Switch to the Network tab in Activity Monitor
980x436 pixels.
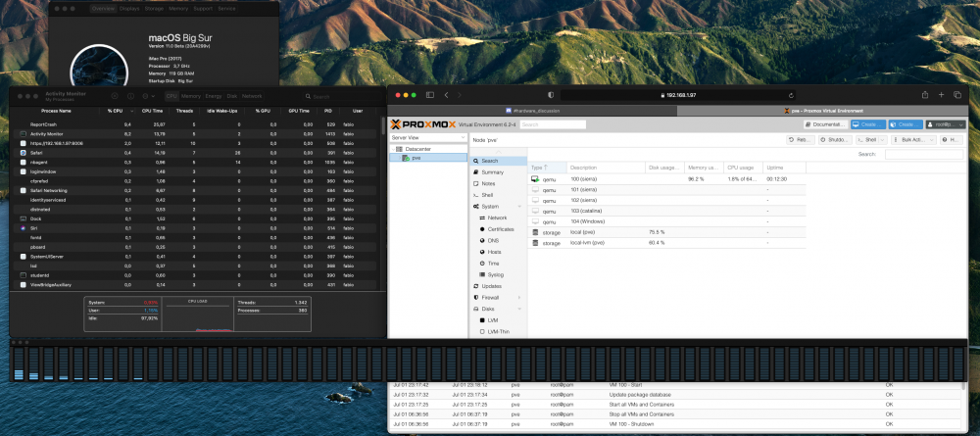[x=252, y=96]
